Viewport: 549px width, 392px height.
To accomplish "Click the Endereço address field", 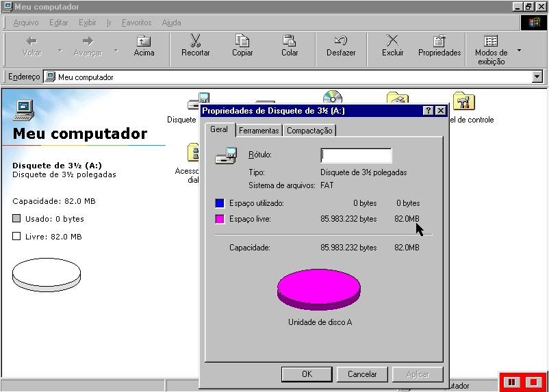I will pos(294,77).
